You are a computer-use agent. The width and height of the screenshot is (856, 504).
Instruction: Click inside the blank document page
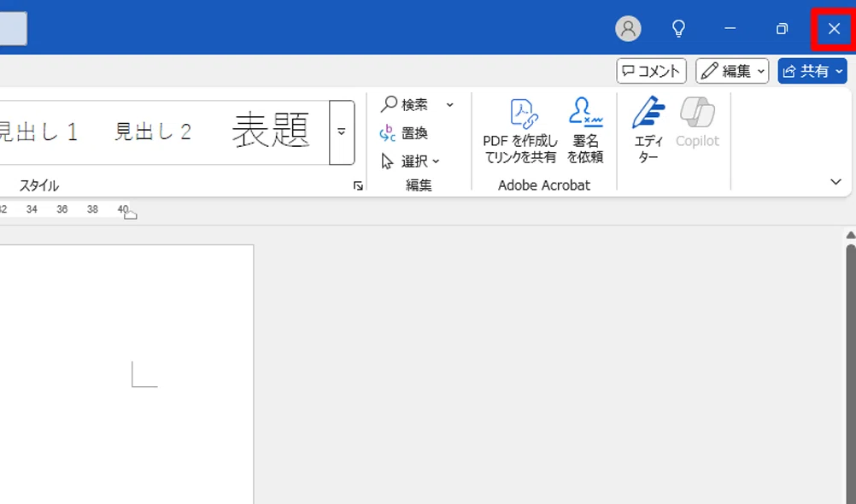click(126, 374)
